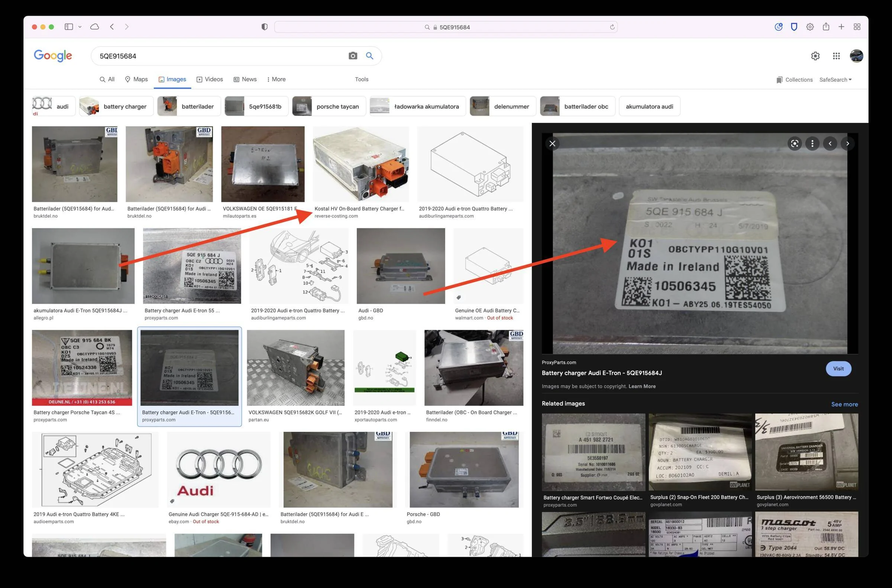The height and width of the screenshot is (588, 892).
Task: Select the Images tab
Action: click(x=172, y=79)
